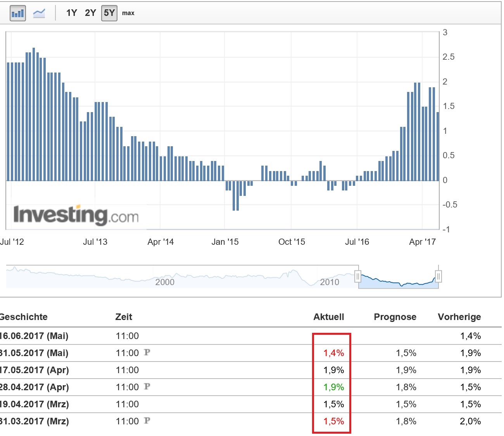Click the preliminary P icon for 31.03.2017
The image size is (504, 436).
[x=147, y=421]
